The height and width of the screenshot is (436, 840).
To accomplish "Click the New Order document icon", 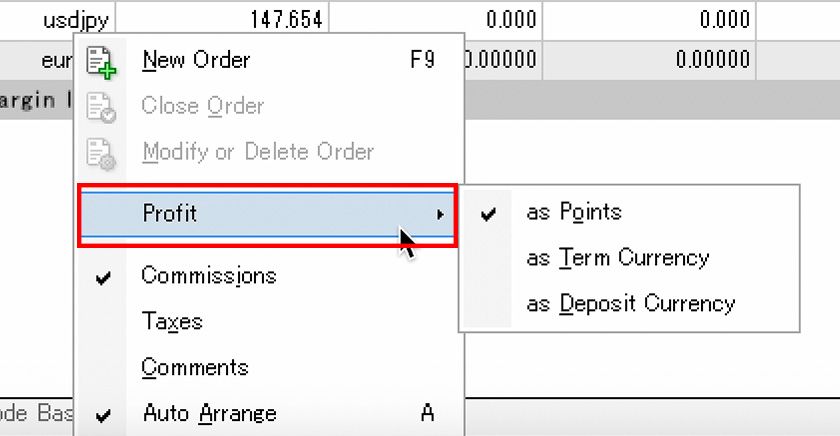I will pyautogui.click(x=101, y=61).
